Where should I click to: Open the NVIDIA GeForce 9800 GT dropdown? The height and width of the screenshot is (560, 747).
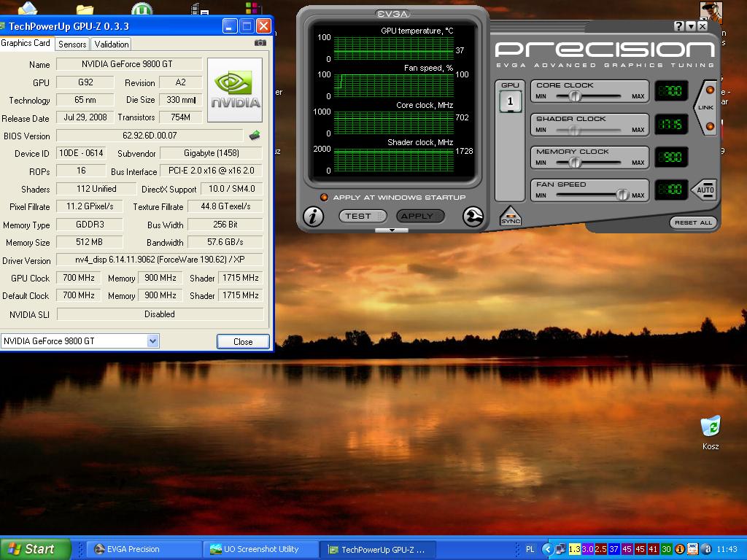(152, 341)
